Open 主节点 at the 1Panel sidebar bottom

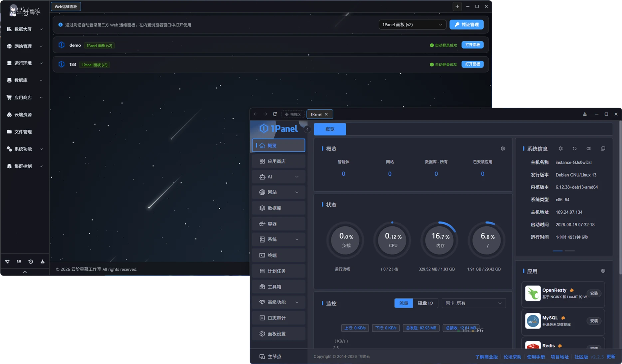coord(270,356)
